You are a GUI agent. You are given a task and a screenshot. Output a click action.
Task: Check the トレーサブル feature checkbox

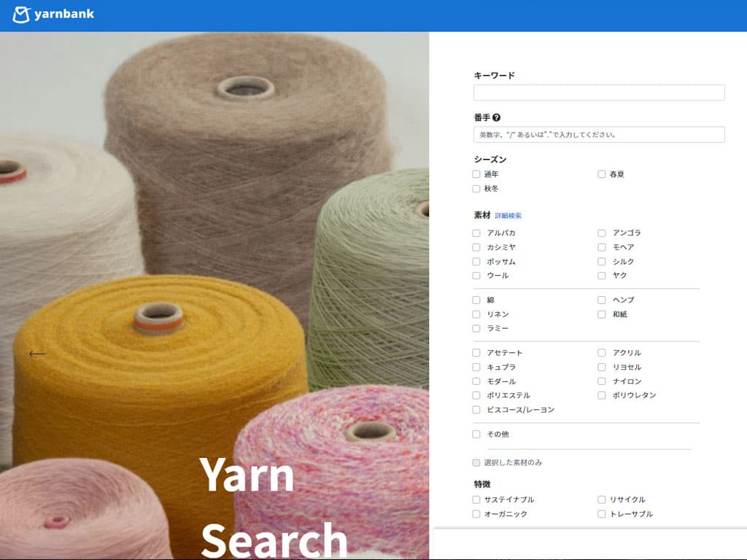coord(602,514)
